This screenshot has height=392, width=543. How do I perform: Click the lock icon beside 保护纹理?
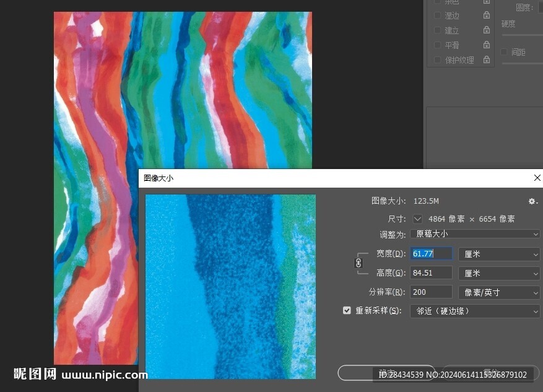(487, 59)
